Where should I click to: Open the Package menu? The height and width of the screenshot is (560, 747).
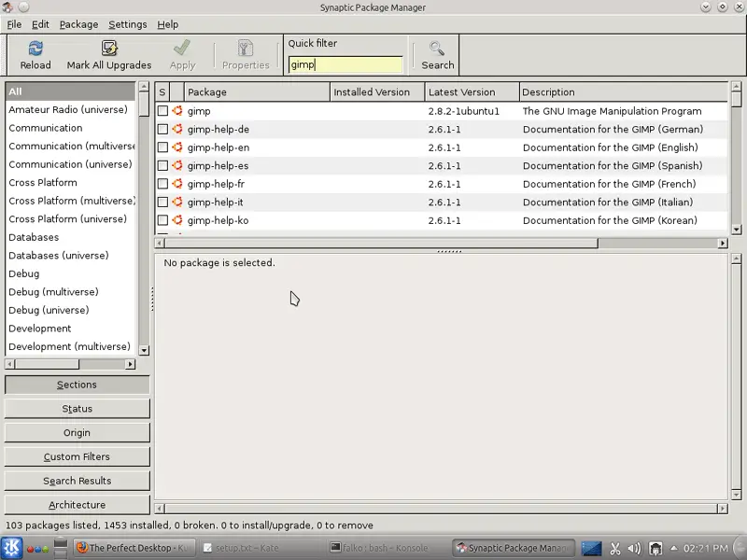(78, 24)
